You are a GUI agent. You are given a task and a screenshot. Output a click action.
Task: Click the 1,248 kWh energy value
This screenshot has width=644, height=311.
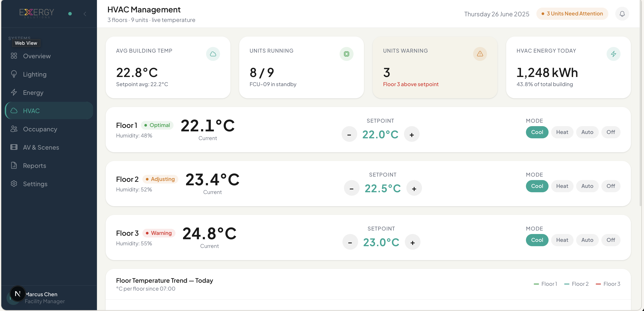pos(547,72)
